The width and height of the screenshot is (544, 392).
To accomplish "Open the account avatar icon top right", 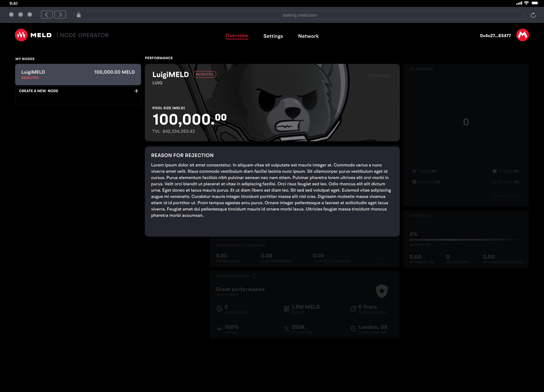I will coord(522,35).
